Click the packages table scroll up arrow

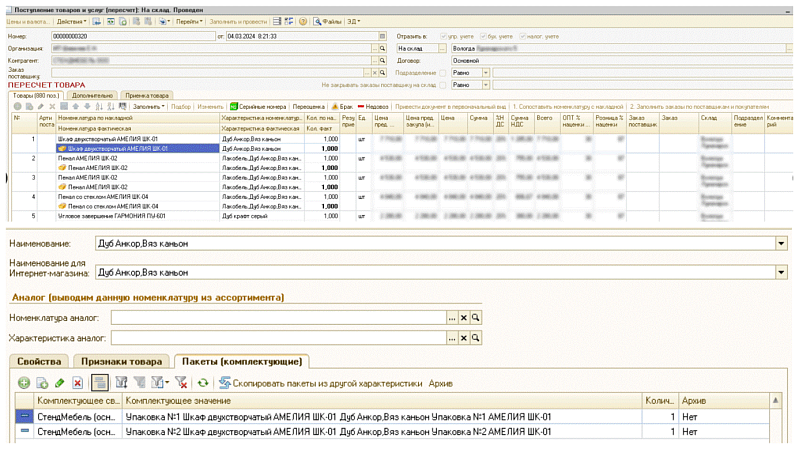coord(775,401)
